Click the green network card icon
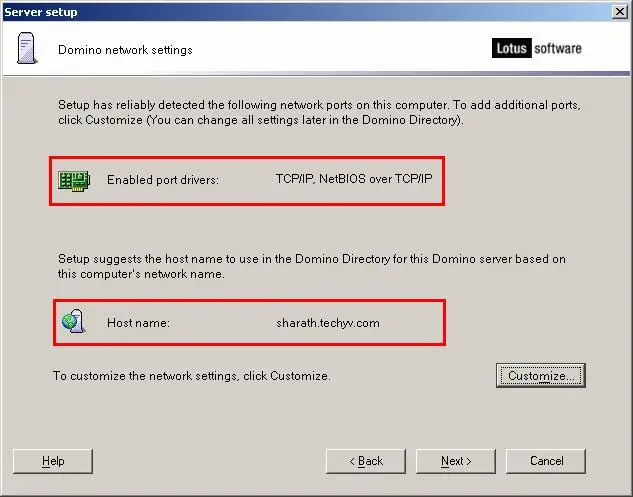Screen dimensions: 633x497 (74, 180)
